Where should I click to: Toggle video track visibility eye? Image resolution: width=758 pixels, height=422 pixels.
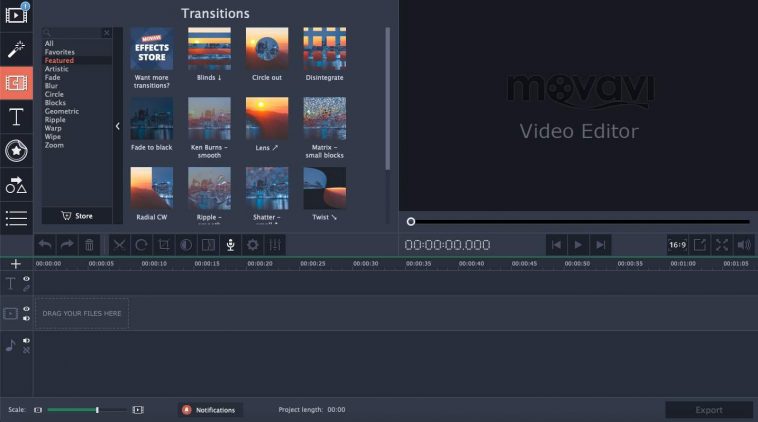click(x=27, y=308)
